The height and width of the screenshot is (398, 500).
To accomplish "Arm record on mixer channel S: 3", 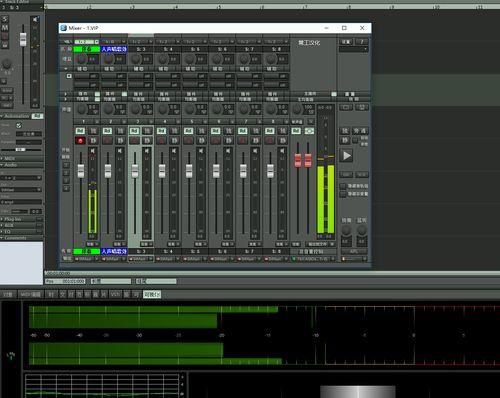I will (134, 140).
